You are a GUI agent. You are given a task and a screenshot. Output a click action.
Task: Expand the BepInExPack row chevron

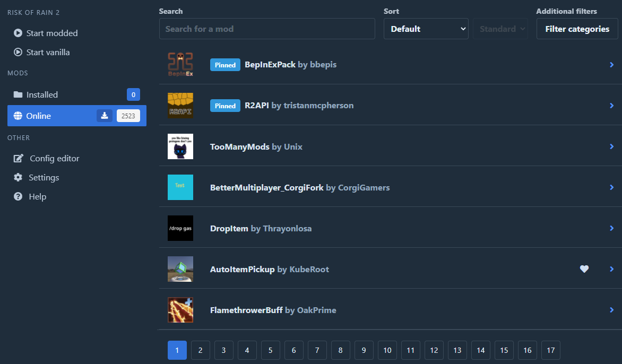coord(612,65)
